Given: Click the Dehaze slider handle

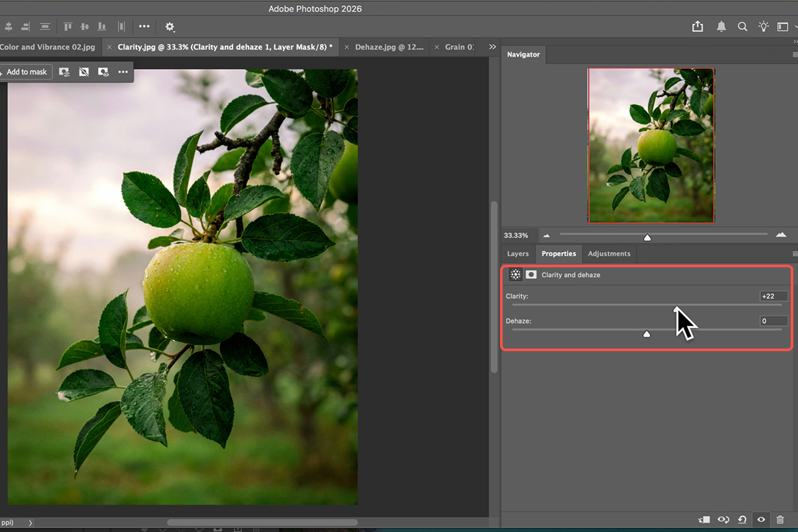Looking at the screenshot, I should [x=646, y=334].
